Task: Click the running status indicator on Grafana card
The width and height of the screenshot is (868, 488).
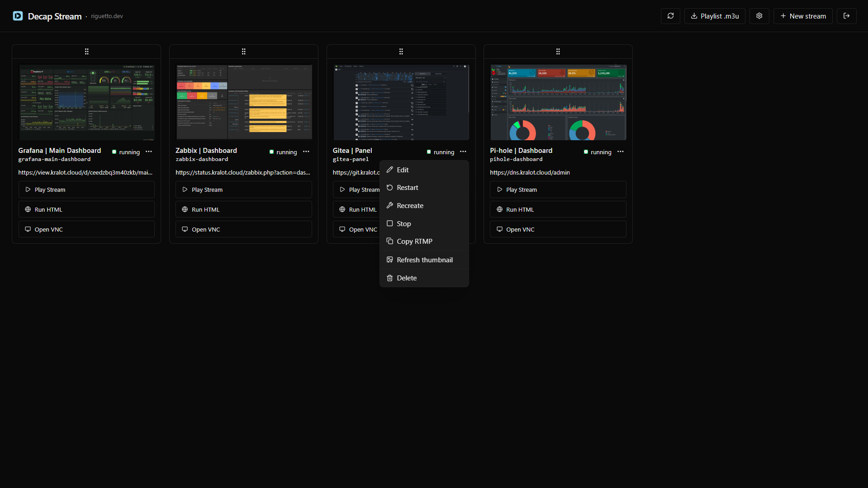Action: click(115, 152)
